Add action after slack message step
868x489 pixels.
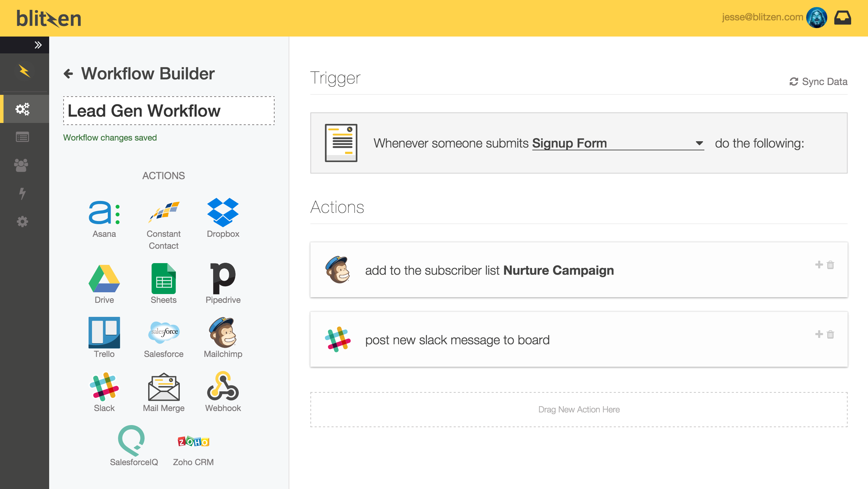[x=819, y=334]
